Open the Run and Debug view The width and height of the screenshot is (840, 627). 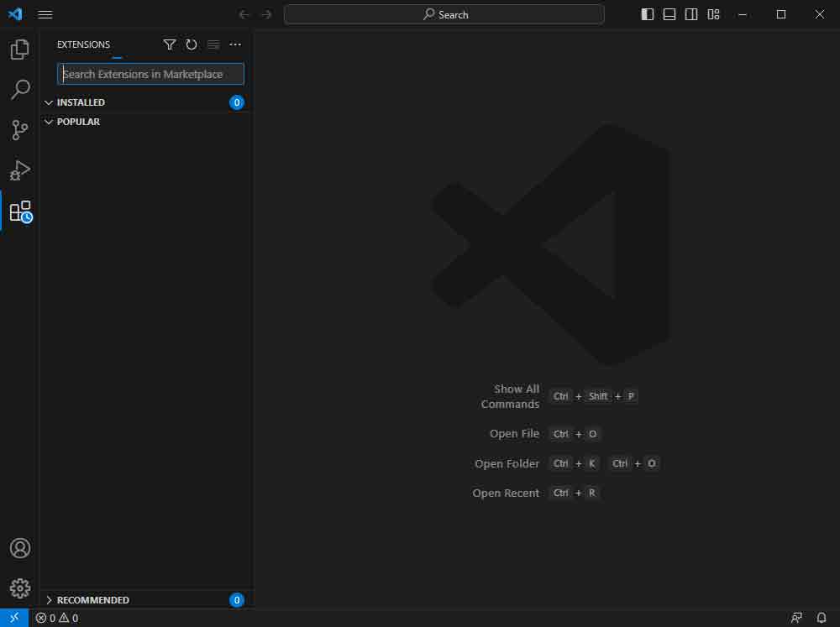(x=20, y=170)
